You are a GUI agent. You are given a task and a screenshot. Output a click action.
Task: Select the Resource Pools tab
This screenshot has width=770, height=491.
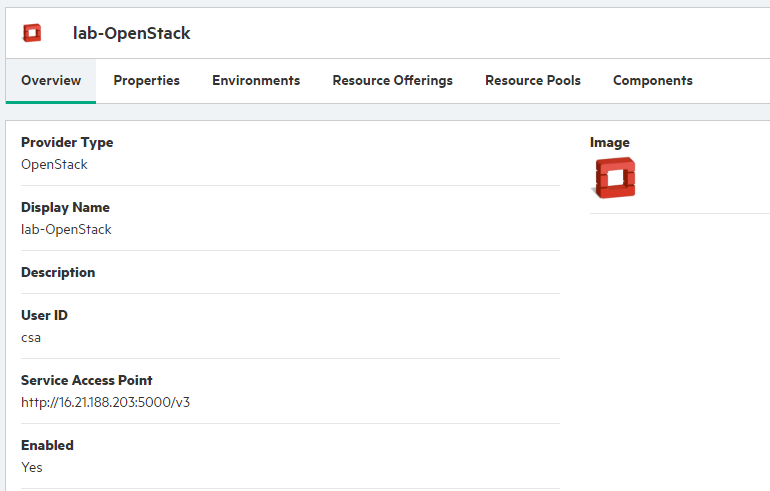533,81
